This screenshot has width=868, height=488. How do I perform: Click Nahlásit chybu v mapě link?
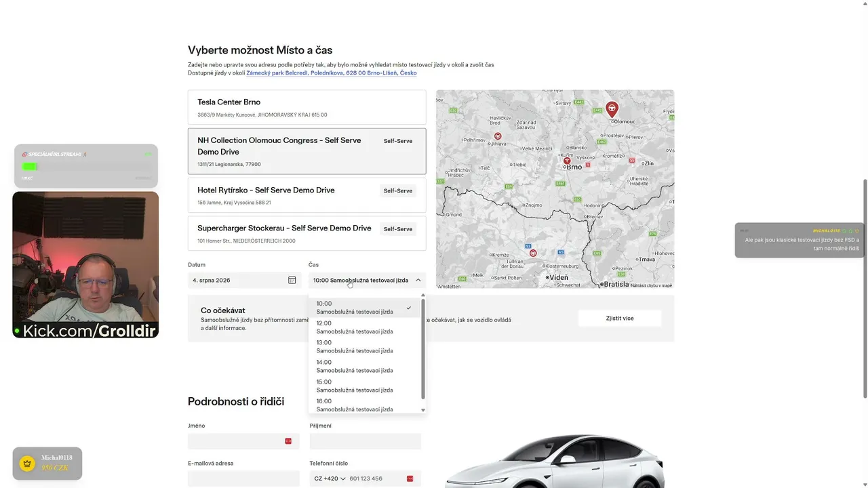point(652,285)
